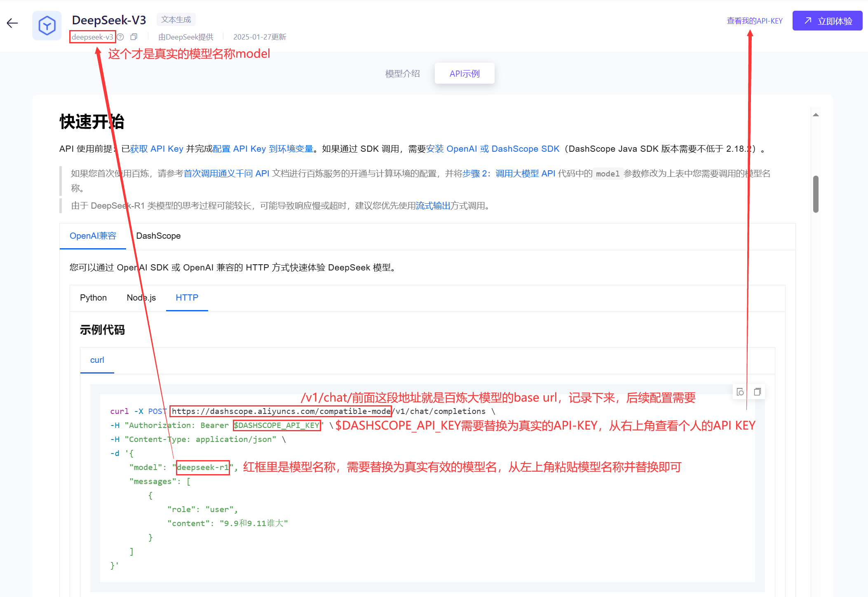Screen dimensions: 868x597
Task: Toggle code block theme icon
Action: pos(740,392)
